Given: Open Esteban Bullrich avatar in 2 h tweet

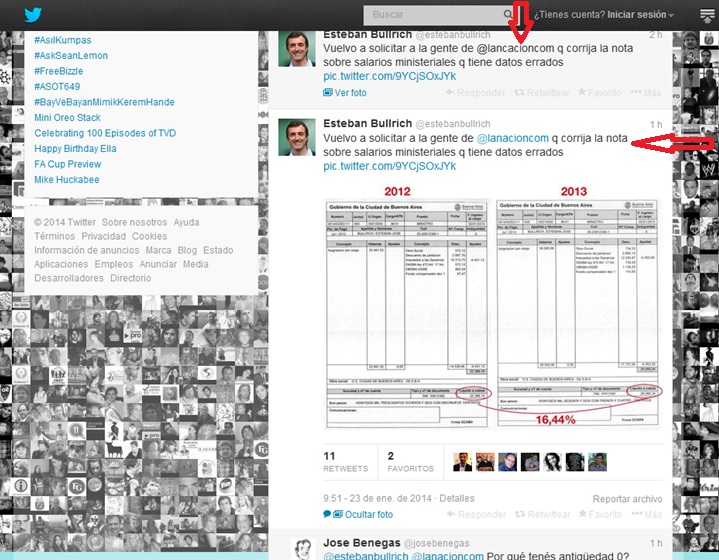Looking at the screenshot, I should (297, 49).
